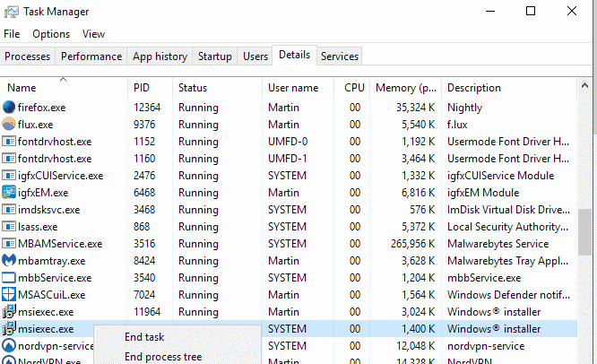597x364 pixels.
Task: Choose End task from the context menu
Action: (144, 337)
